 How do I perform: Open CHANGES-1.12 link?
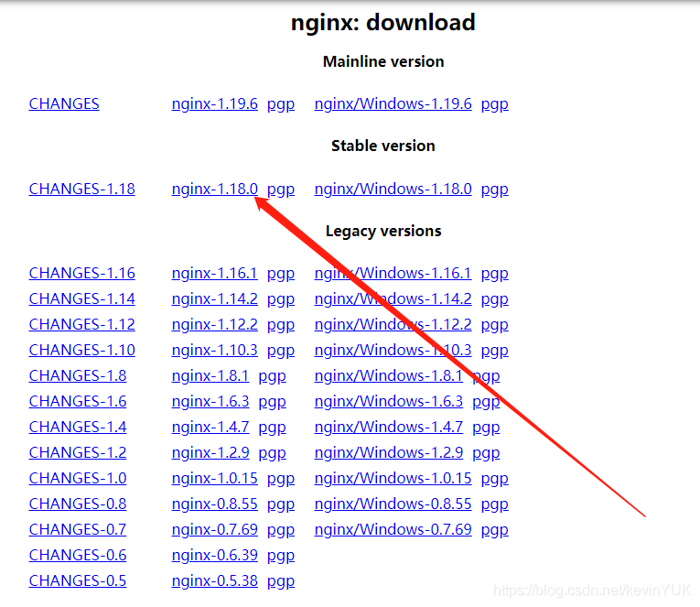[82, 325]
